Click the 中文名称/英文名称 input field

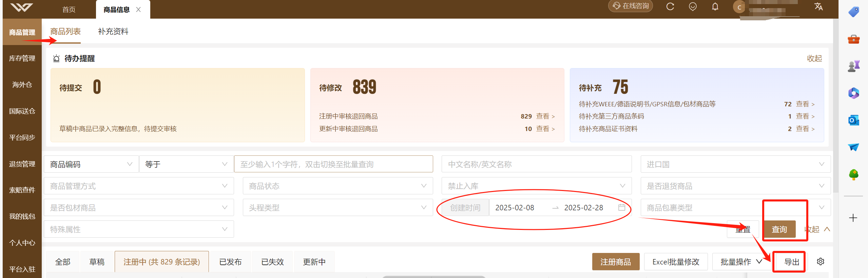pos(537,164)
